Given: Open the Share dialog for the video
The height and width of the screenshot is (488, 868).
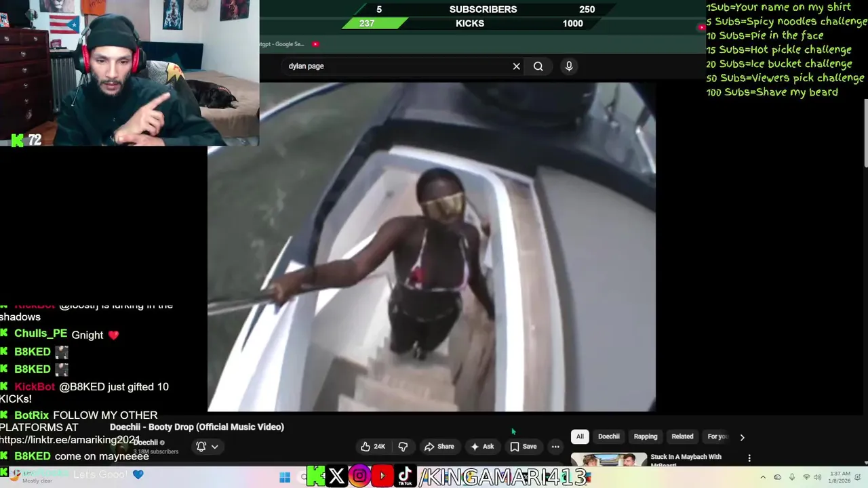Looking at the screenshot, I should click(x=439, y=447).
